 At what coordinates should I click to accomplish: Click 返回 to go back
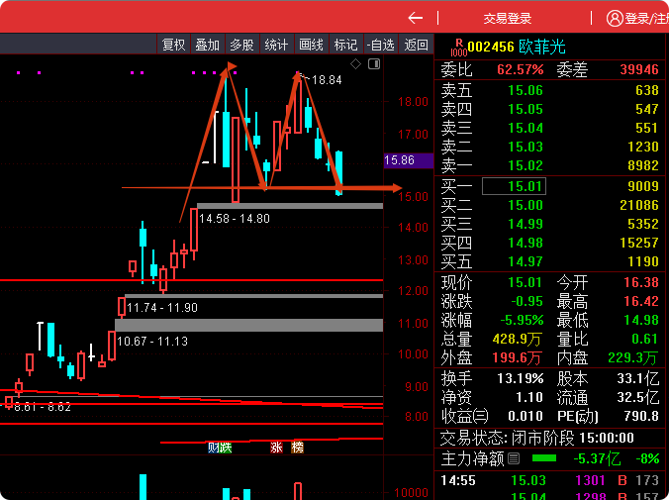pyautogui.click(x=415, y=45)
